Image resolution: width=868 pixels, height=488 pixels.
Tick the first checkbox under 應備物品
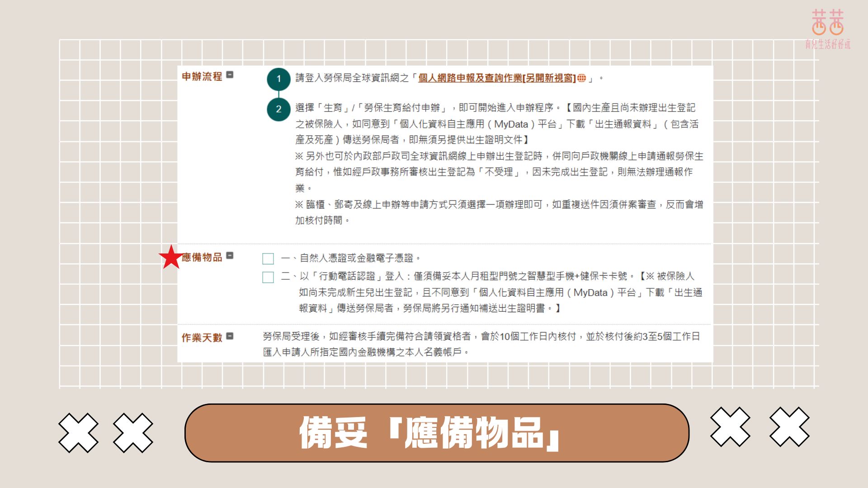point(268,258)
